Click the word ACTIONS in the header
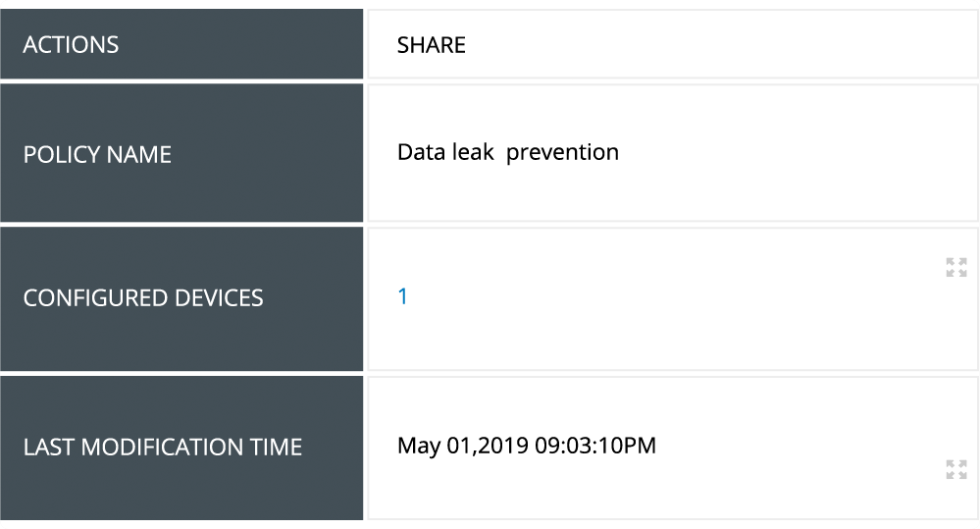 click(x=71, y=45)
